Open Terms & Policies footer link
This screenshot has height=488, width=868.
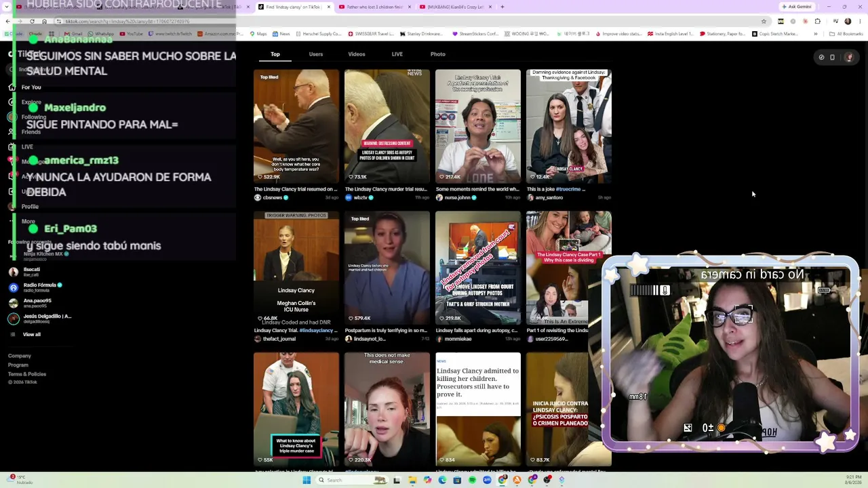[27, 373]
